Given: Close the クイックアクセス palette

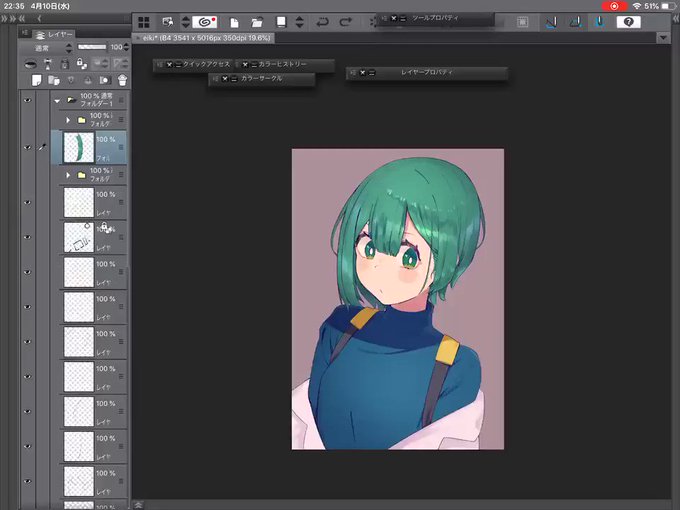Looking at the screenshot, I should tap(169, 65).
